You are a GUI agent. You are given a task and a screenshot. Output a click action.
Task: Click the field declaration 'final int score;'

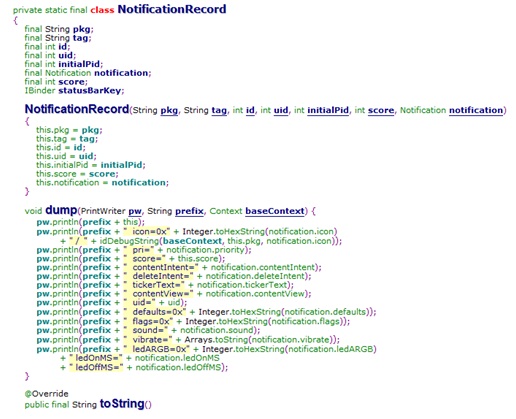click(x=56, y=82)
